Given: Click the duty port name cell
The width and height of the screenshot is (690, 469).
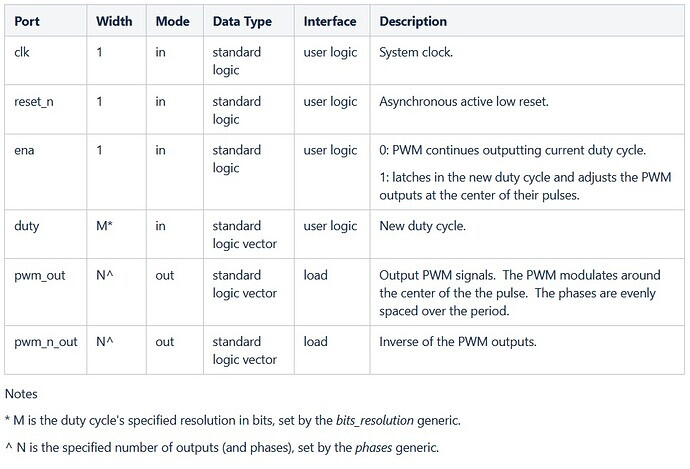Looking at the screenshot, I should [25, 227].
